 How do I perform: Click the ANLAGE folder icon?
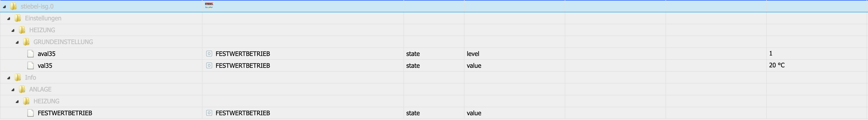(x=22, y=89)
